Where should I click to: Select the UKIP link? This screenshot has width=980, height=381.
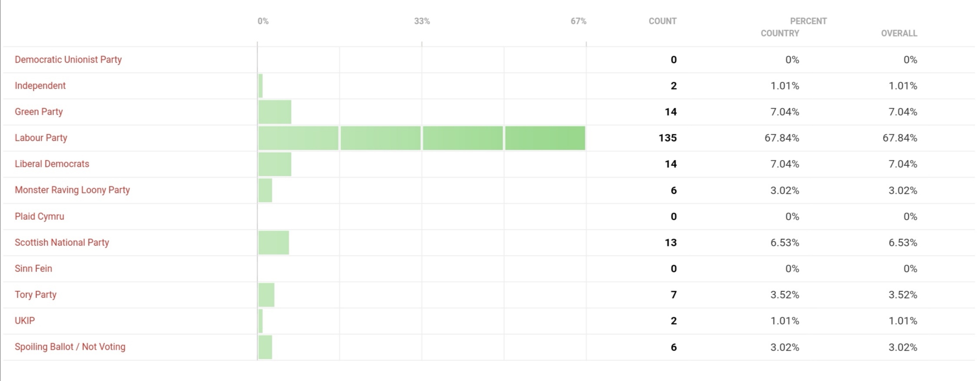tap(25, 321)
